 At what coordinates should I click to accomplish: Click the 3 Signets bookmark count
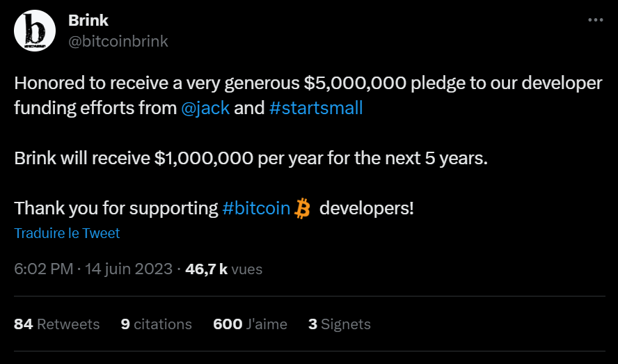tap(340, 324)
